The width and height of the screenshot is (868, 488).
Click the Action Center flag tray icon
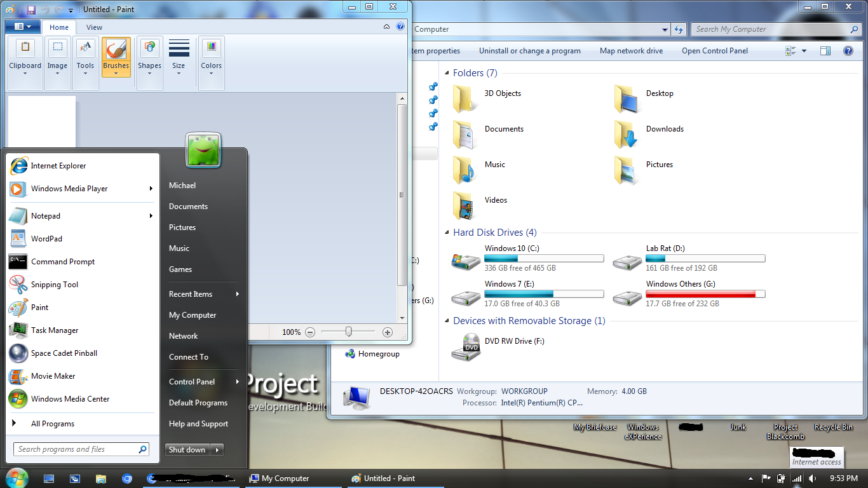766,478
